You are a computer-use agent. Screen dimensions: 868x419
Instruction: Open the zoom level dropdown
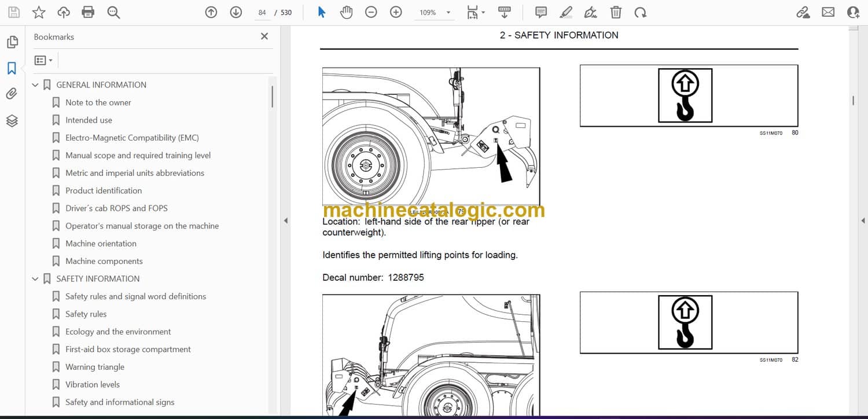448,13
